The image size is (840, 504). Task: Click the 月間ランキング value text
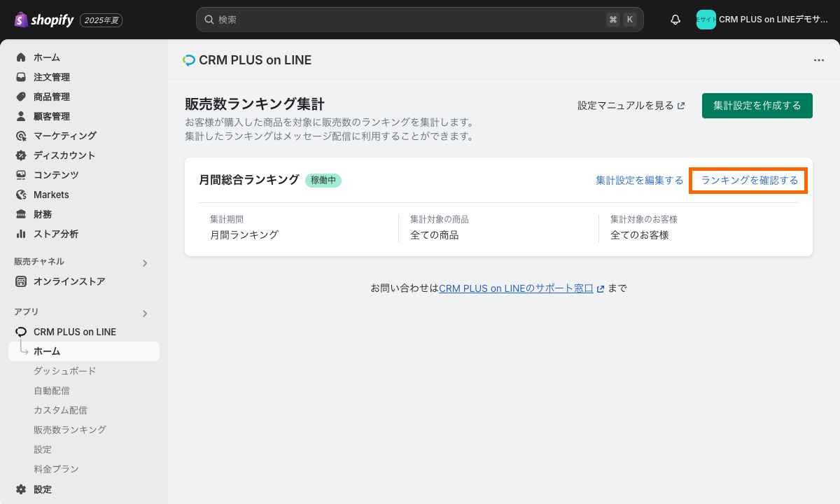coord(244,235)
